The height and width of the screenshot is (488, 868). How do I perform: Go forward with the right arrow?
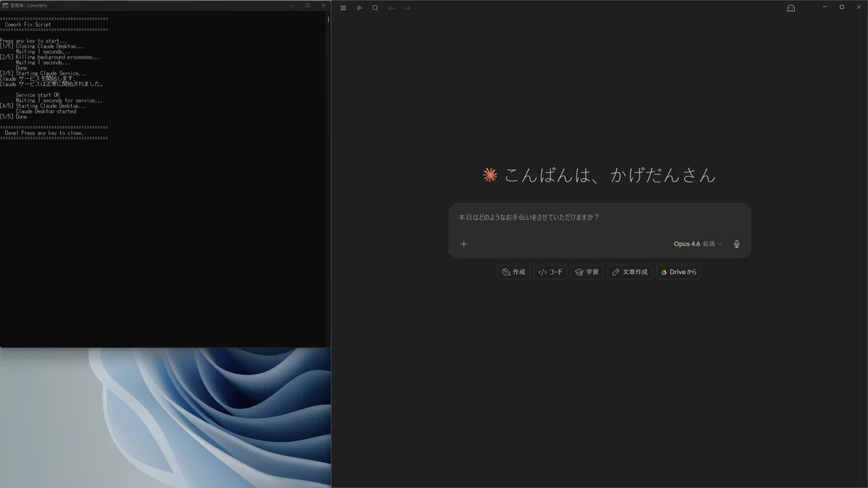click(407, 8)
